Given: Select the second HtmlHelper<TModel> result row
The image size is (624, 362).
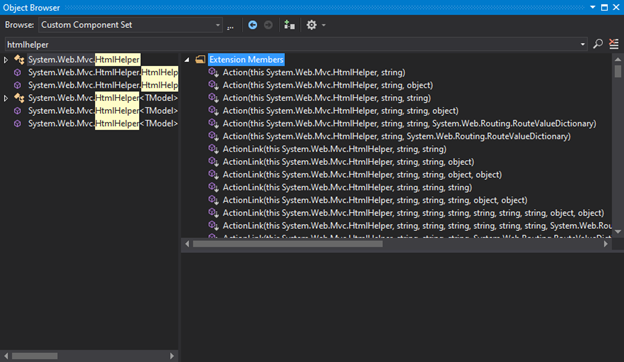Looking at the screenshot, I should 103,111.
